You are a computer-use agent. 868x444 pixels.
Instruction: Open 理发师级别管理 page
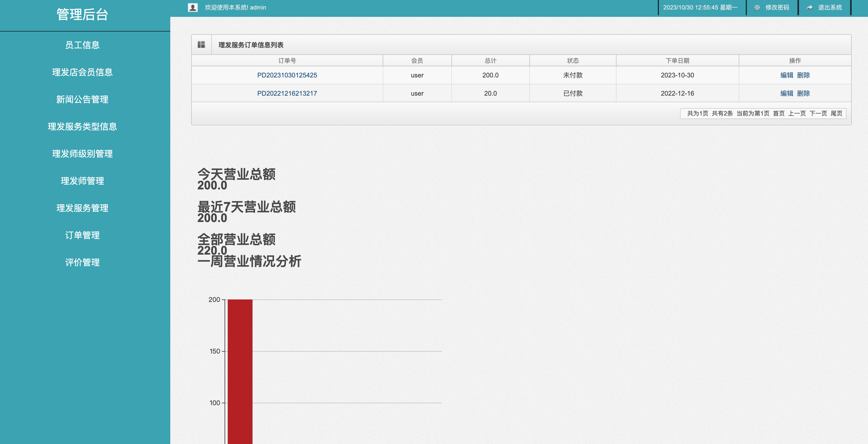tap(82, 154)
